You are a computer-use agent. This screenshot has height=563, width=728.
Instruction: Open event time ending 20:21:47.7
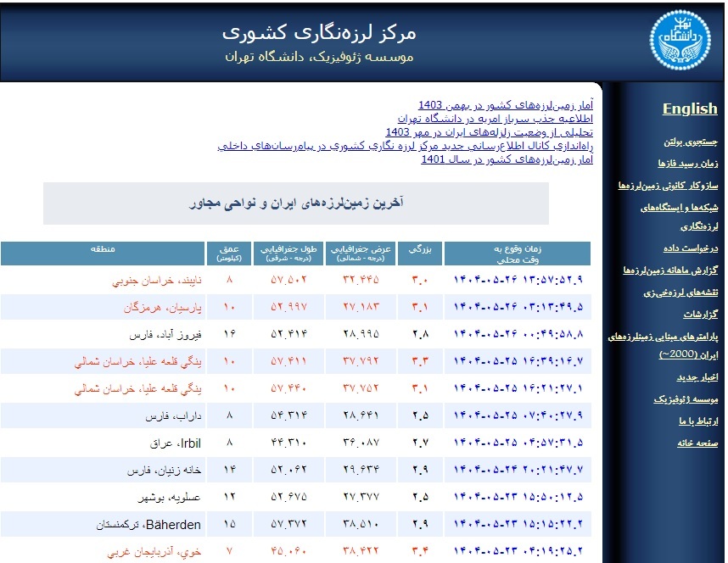coord(518,470)
